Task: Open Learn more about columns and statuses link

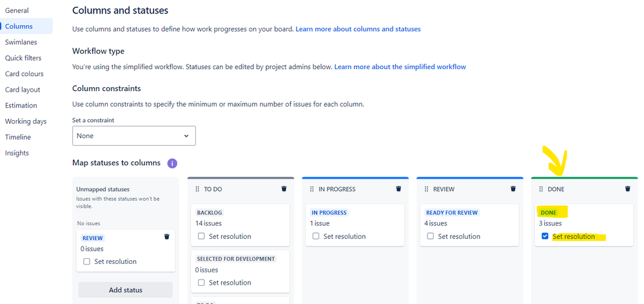Action: click(358, 29)
